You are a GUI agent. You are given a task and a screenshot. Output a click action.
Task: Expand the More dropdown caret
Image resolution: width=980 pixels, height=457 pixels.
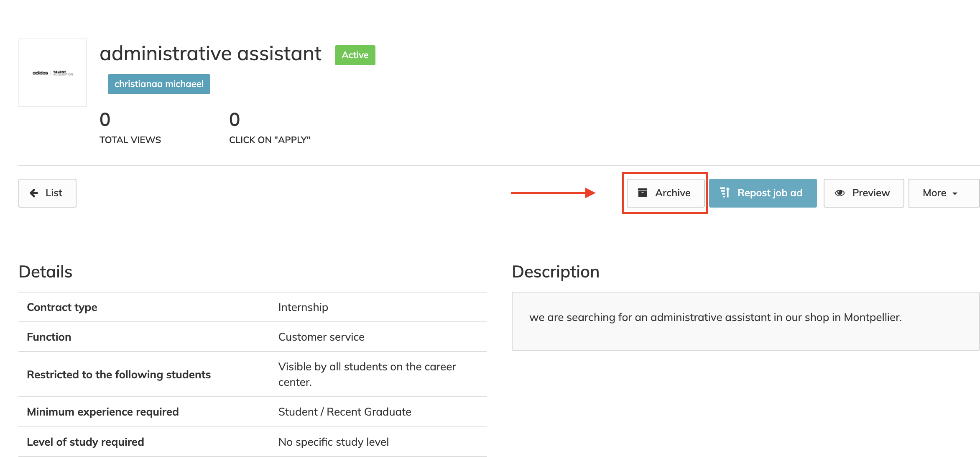click(x=955, y=193)
